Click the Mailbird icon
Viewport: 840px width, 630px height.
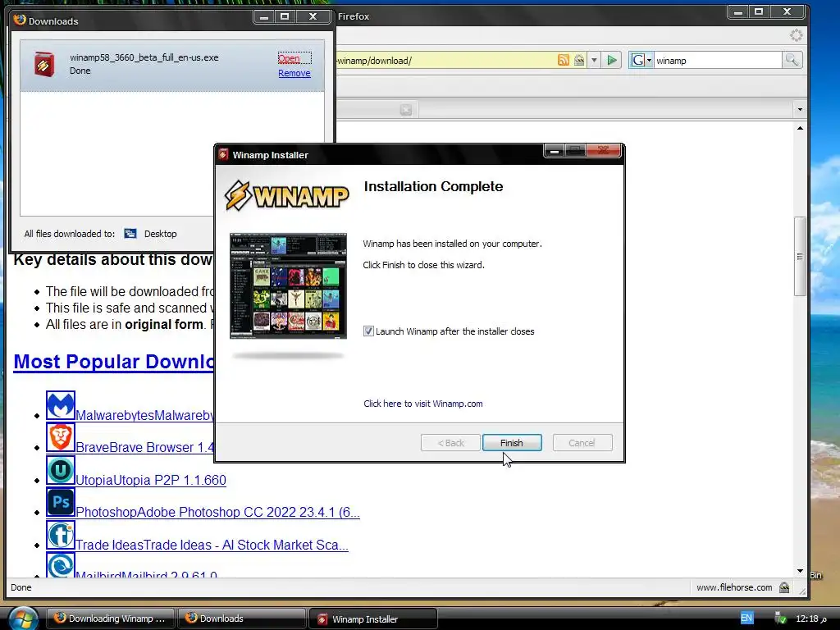pyautogui.click(x=61, y=566)
